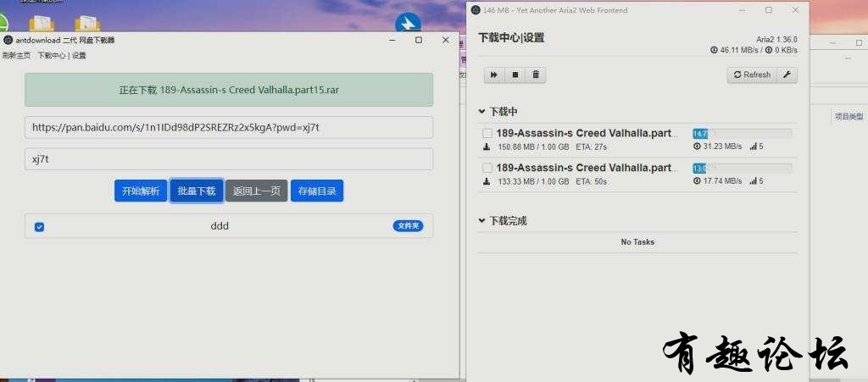Click into the xj7t extraction code field
The width and height of the screenshot is (868, 382).
pyautogui.click(x=229, y=159)
